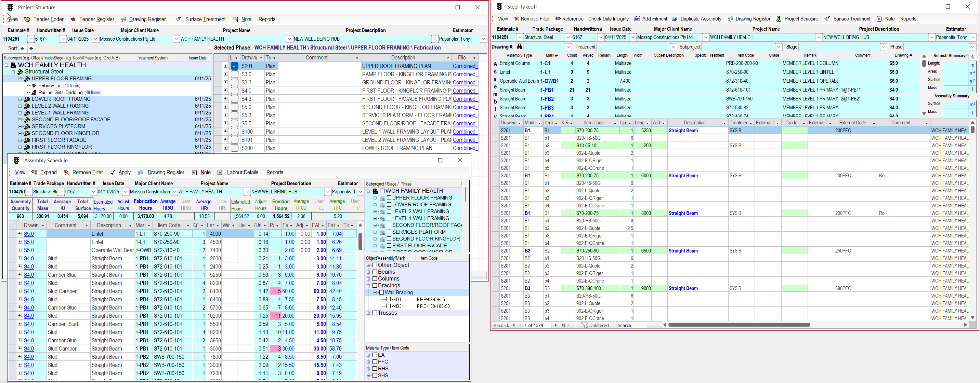Viewport: 980px width, 383px height.
Task: Open the Reports menu in Project Structure
Action: [267, 19]
